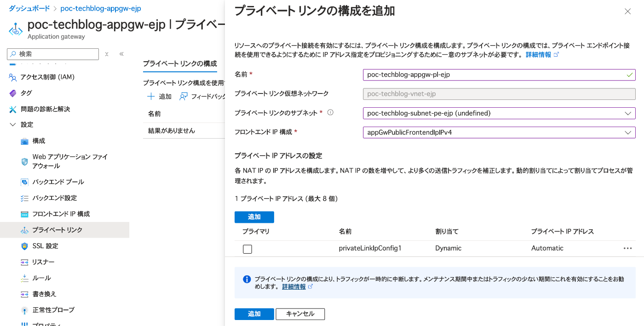Switch to the プライベート リンクの構成 tab

point(180,65)
